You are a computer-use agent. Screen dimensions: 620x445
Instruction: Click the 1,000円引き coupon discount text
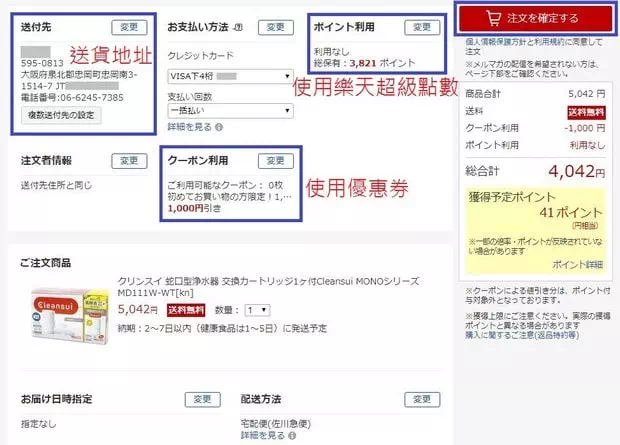pyautogui.click(x=194, y=208)
